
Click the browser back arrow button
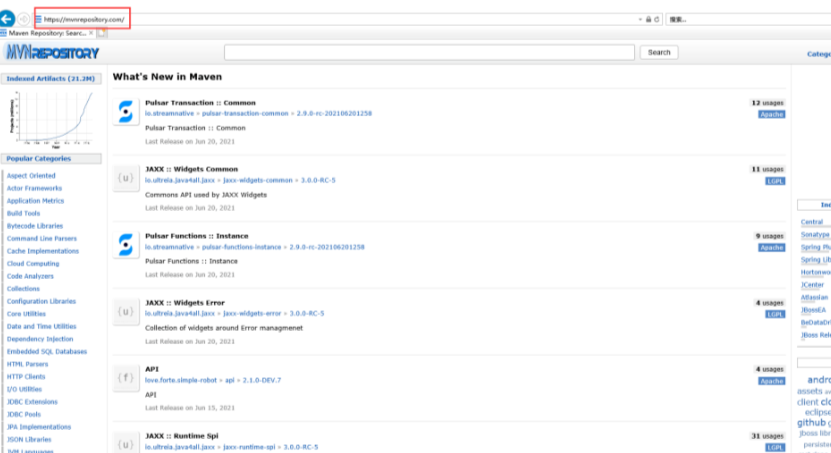(x=7, y=19)
